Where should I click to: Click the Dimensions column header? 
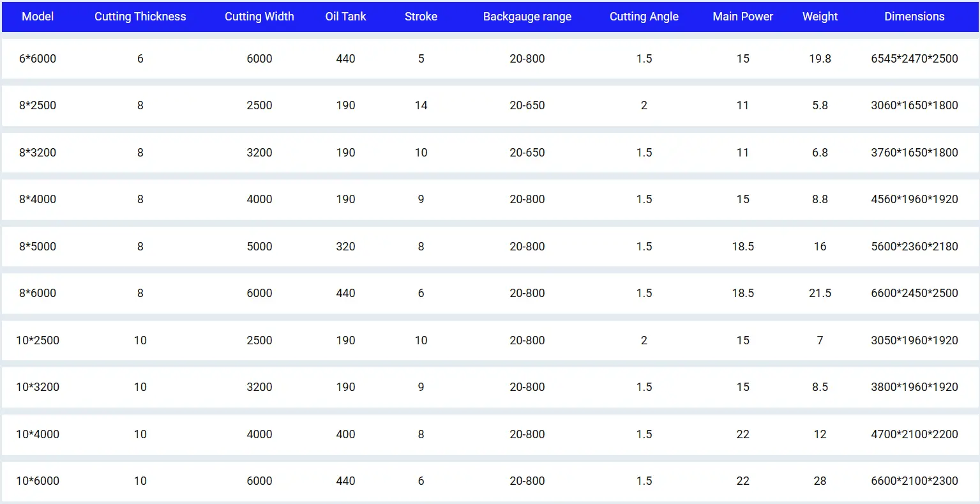pos(914,17)
